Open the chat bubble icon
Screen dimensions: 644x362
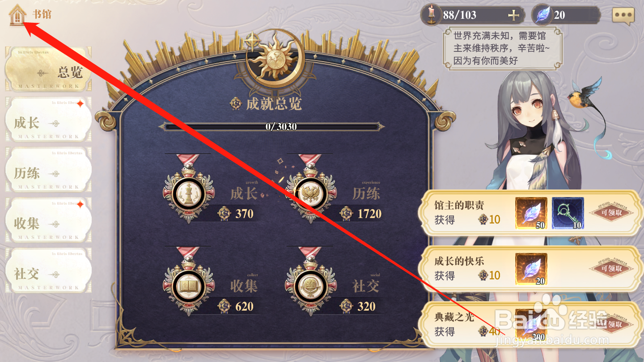tap(623, 16)
